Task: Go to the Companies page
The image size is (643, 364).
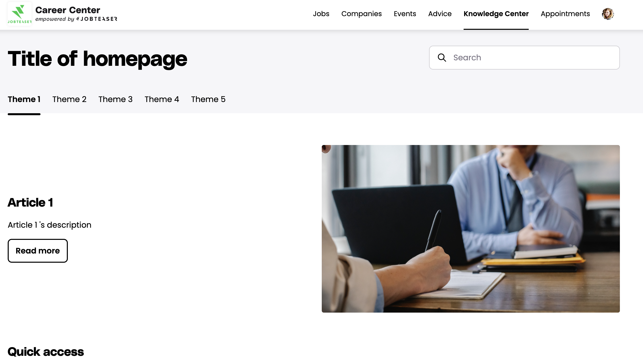Action: pyautogui.click(x=362, y=14)
